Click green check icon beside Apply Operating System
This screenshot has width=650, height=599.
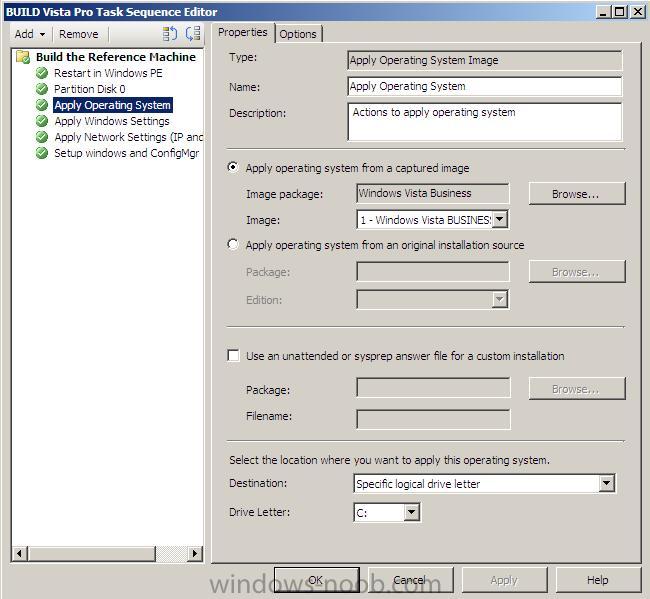tap(42, 105)
